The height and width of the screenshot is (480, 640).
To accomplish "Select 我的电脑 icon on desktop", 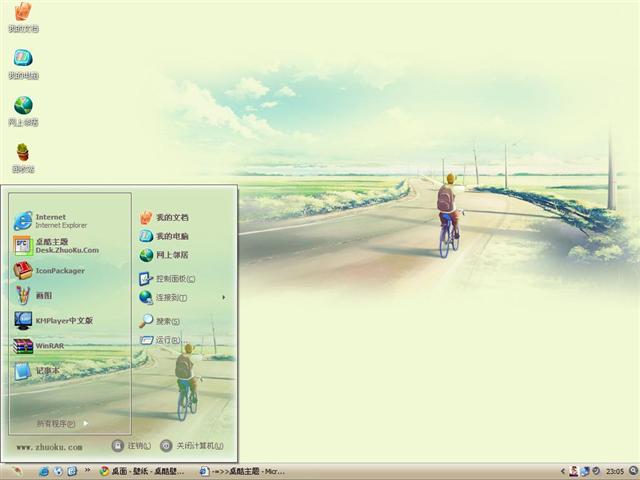I will point(23,64).
